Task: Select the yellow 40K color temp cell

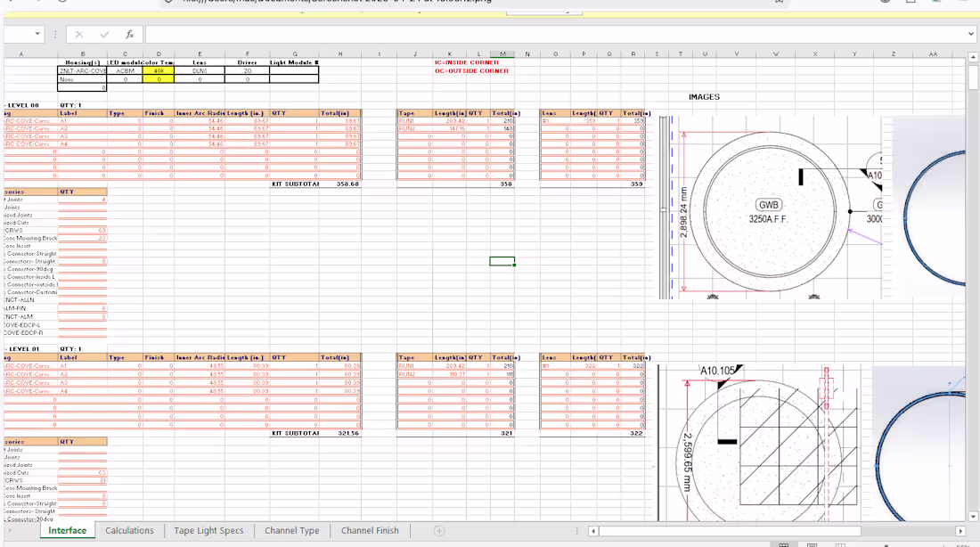Action: pyautogui.click(x=159, y=70)
